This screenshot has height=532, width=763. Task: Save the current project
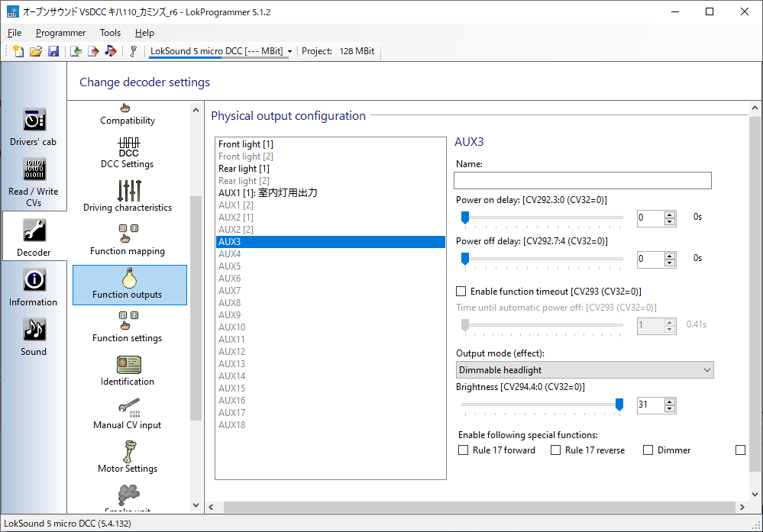point(53,51)
